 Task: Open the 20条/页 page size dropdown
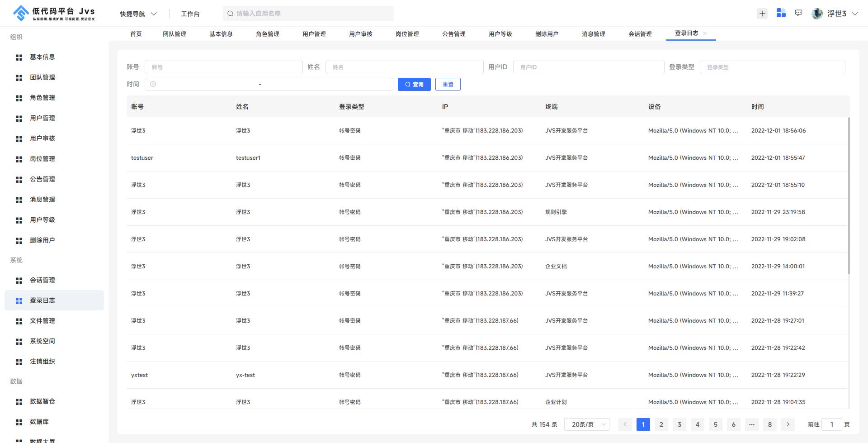(x=587, y=424)
